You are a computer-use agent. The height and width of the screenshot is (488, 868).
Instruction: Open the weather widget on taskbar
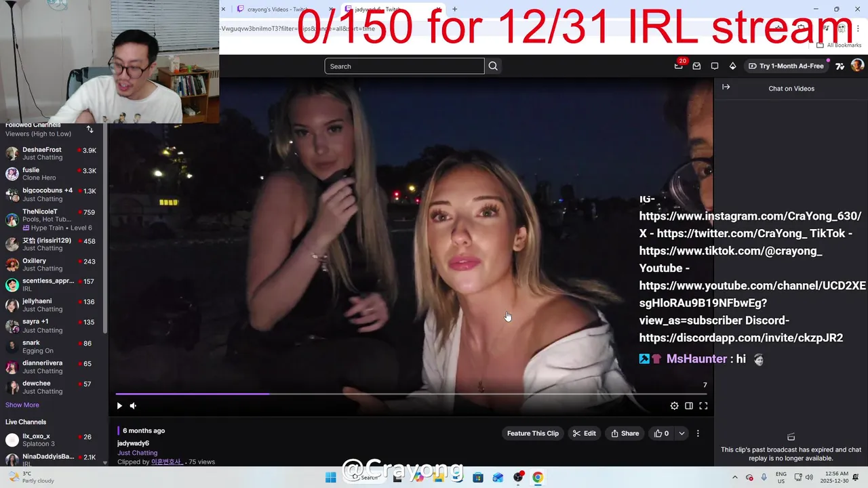tap(29, 477)
